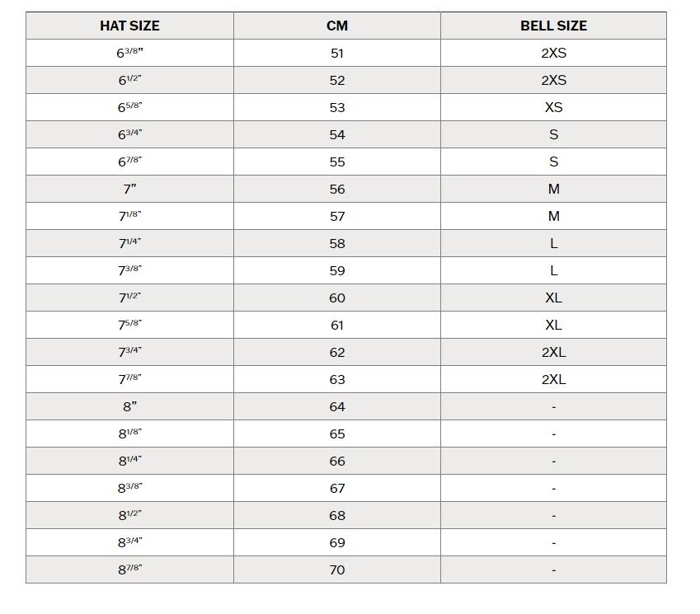Click the CM column header
Image resolution: width=700 pixels, height=614 pixels.
[x=337, y=26]
